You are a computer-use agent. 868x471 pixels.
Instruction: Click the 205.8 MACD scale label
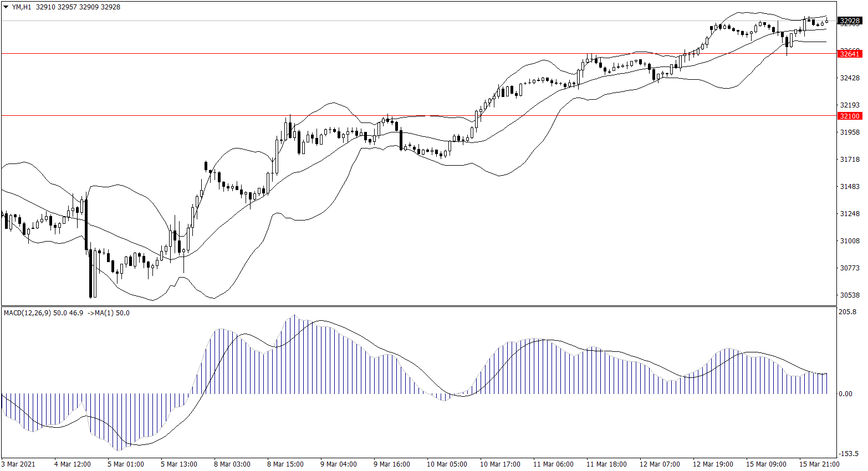click(847, 312)
